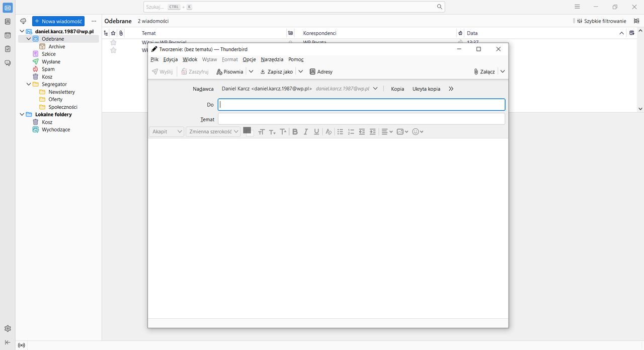Open the Chat space in sidebar
This screenshot has width=644, height=350.
8,63
